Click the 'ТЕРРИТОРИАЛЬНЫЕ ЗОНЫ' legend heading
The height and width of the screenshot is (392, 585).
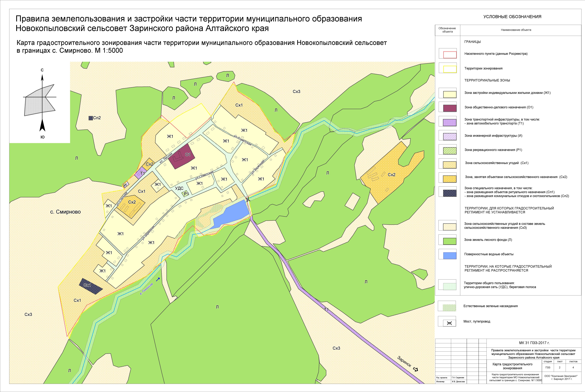[x=487, y=80]
